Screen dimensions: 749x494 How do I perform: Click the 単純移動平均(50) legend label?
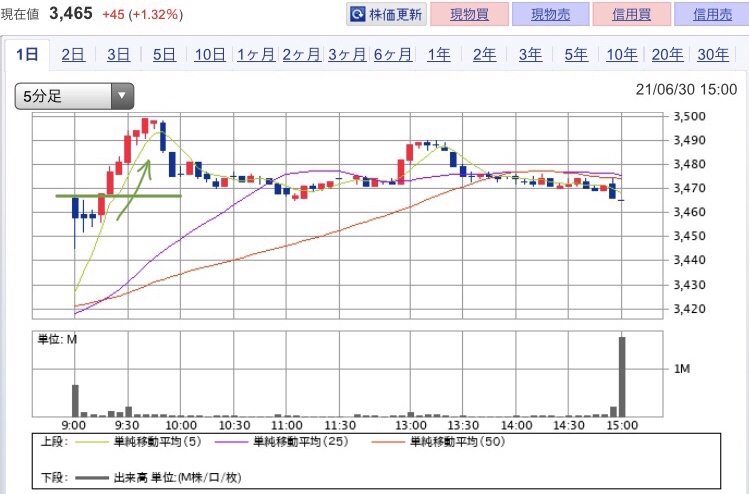coord(458,441)
